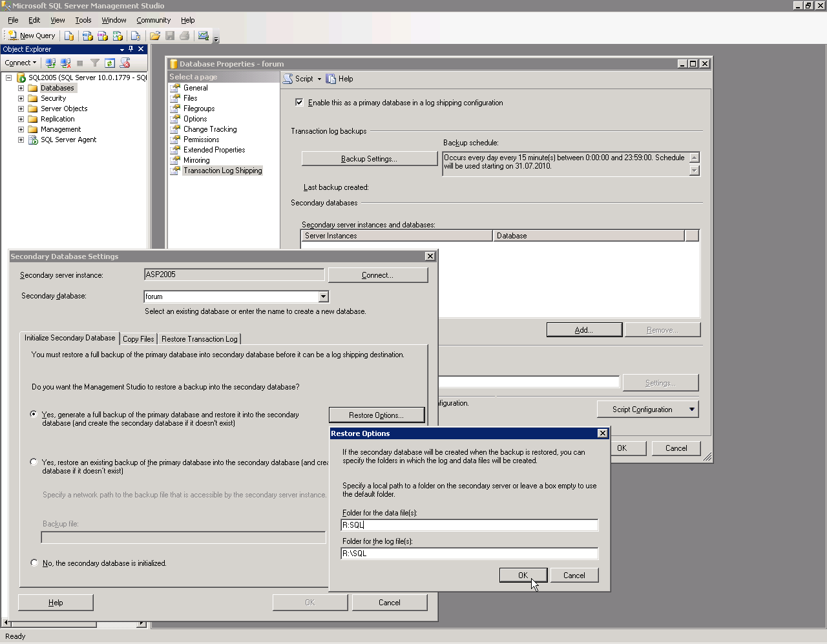Start an Analysis Services DMX Query

click(103, 36)
